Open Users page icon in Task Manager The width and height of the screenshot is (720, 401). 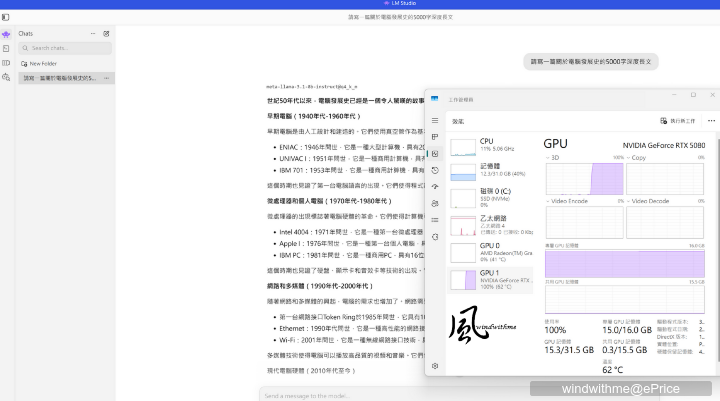coord(435,203)
